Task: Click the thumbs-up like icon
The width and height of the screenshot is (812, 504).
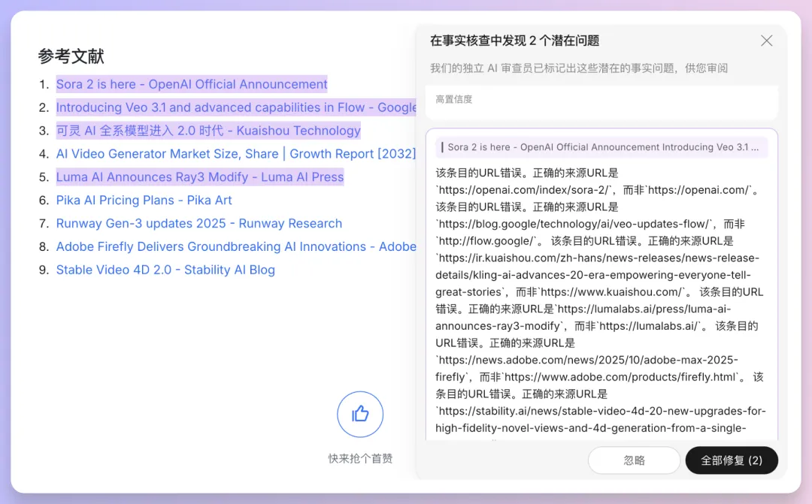Action: coord(360,414)
